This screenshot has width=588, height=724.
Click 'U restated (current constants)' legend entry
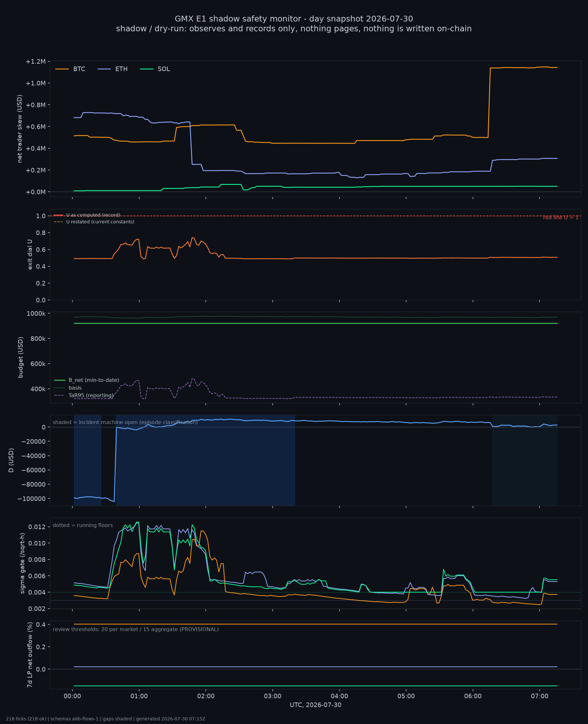[x=94, y=222]
